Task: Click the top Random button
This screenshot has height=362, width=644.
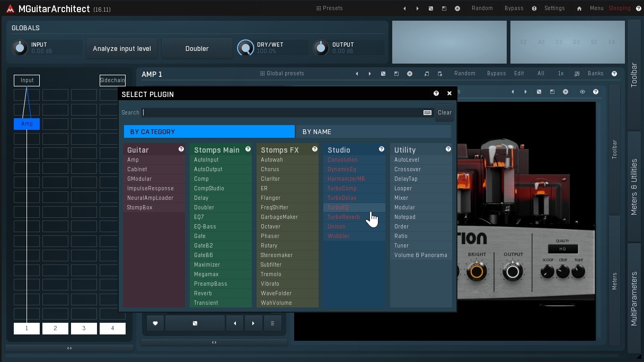Action: click(482, 8)
